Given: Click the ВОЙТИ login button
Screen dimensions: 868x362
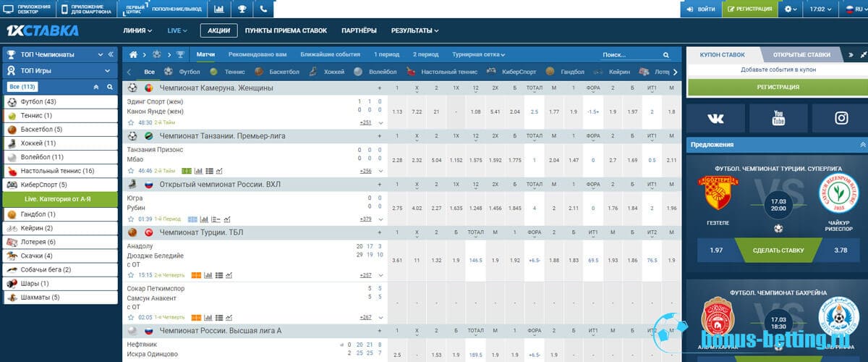Looking at the screenshot, I should coord(701,9).
